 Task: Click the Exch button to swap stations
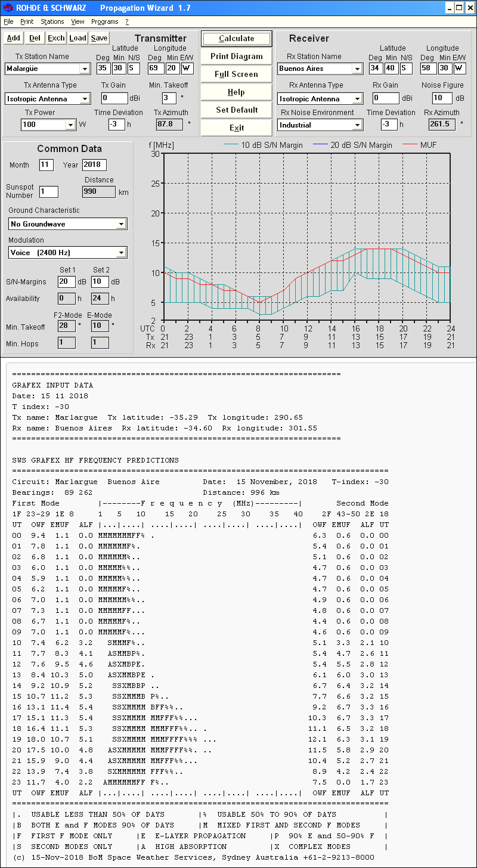point(57,38)
